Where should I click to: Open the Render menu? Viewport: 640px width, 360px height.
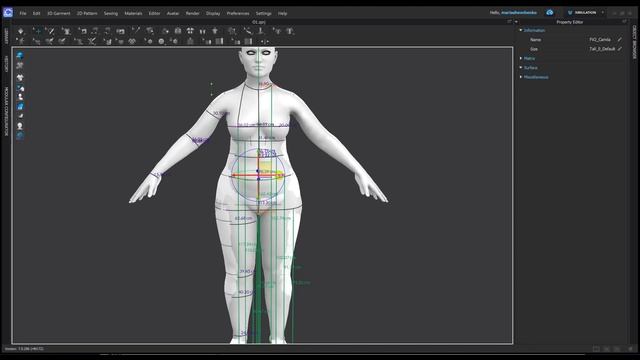[192, 13]
